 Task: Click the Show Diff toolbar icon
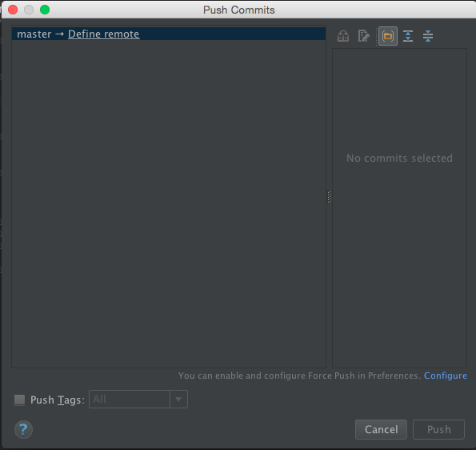(343, 36)
